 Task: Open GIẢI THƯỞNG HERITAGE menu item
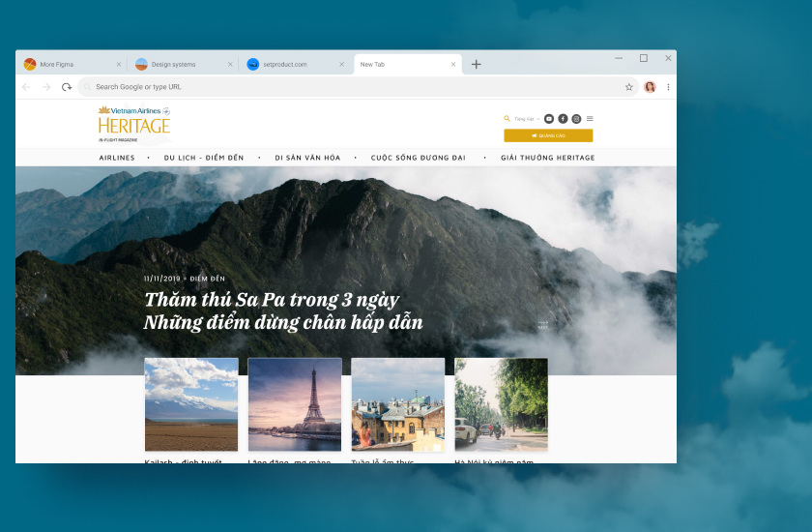click(x=547, y=158)
